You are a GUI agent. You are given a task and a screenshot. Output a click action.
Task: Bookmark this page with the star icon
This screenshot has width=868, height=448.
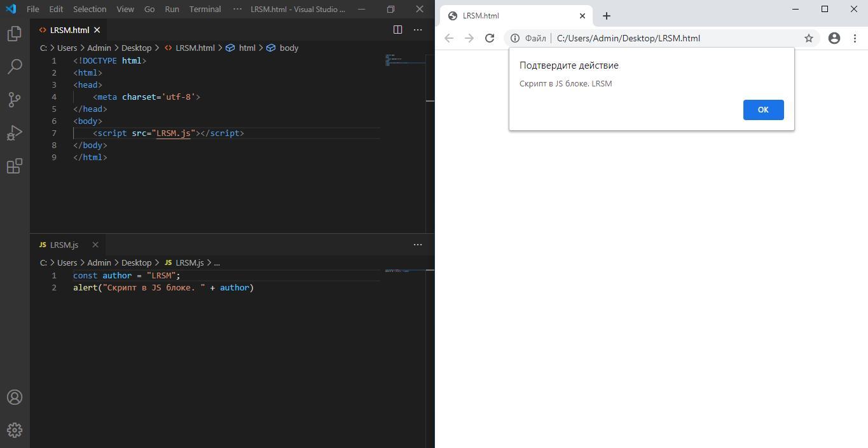808,38
